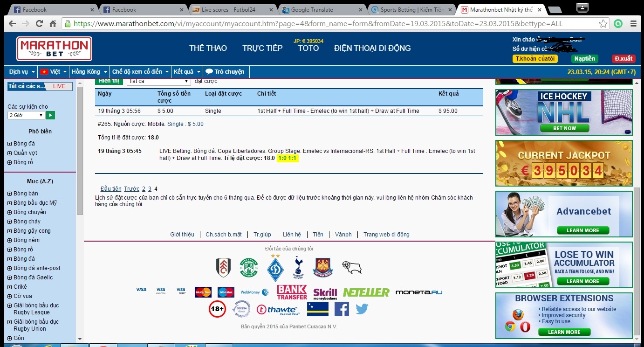Open the browser home page icon

pos(53,24)
